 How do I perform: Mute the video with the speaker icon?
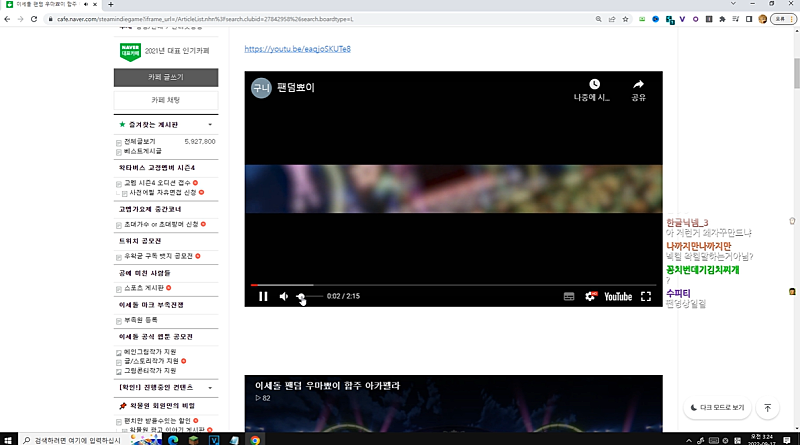(284, 296)
